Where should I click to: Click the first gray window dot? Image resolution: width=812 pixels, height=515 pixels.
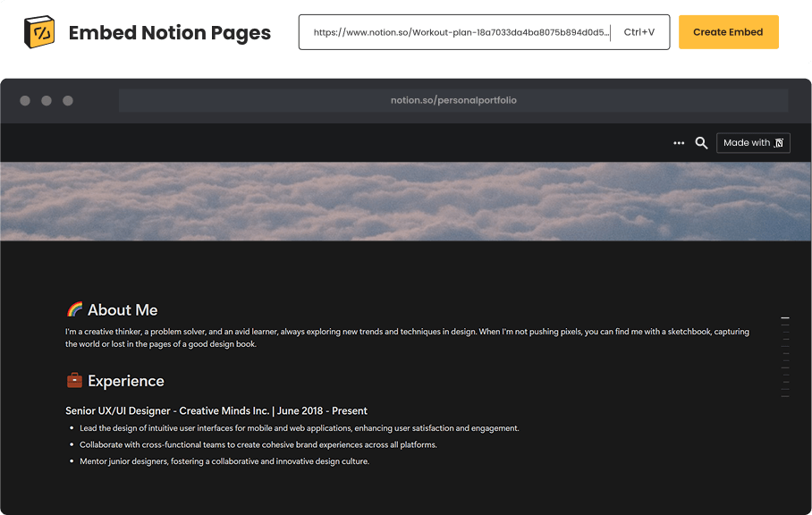pos(25,101)
